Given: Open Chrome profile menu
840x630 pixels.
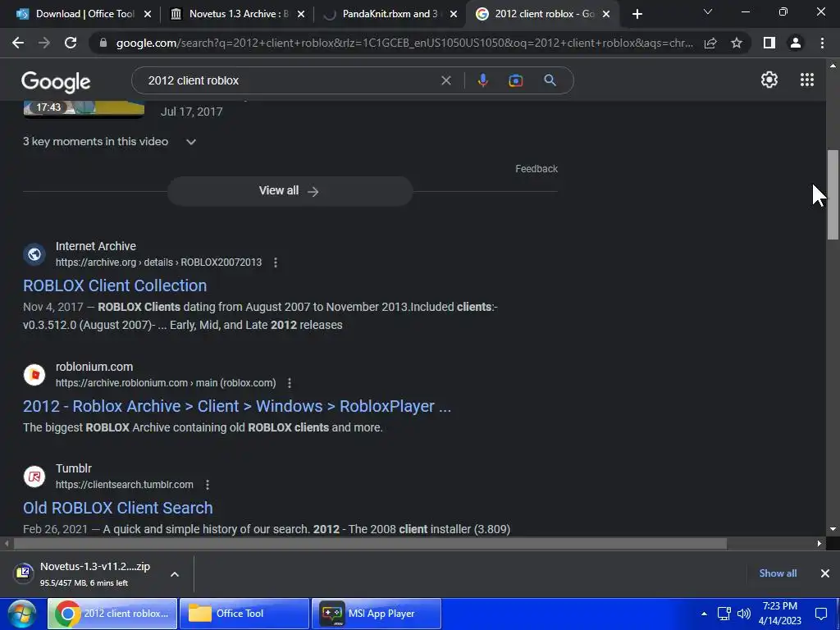Looking at the screenshot, I should click(796, 43).
